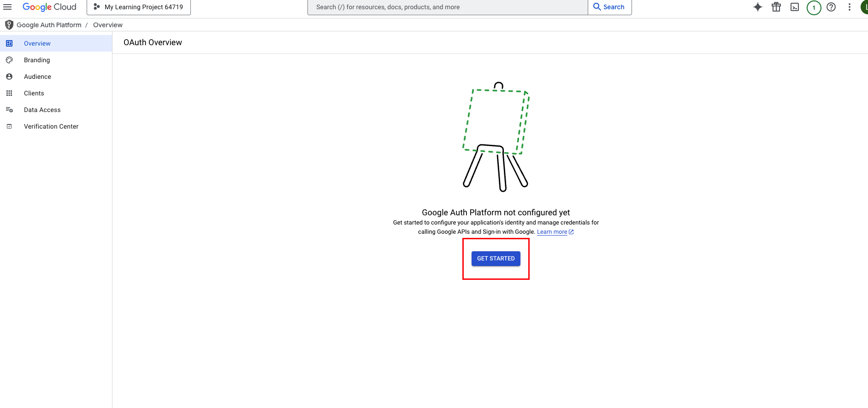Image resolution: width=868 pixels, height=408 pixels.
Task: Open the Learn more link
Action: pyautogui.click(x=552, y=232)
